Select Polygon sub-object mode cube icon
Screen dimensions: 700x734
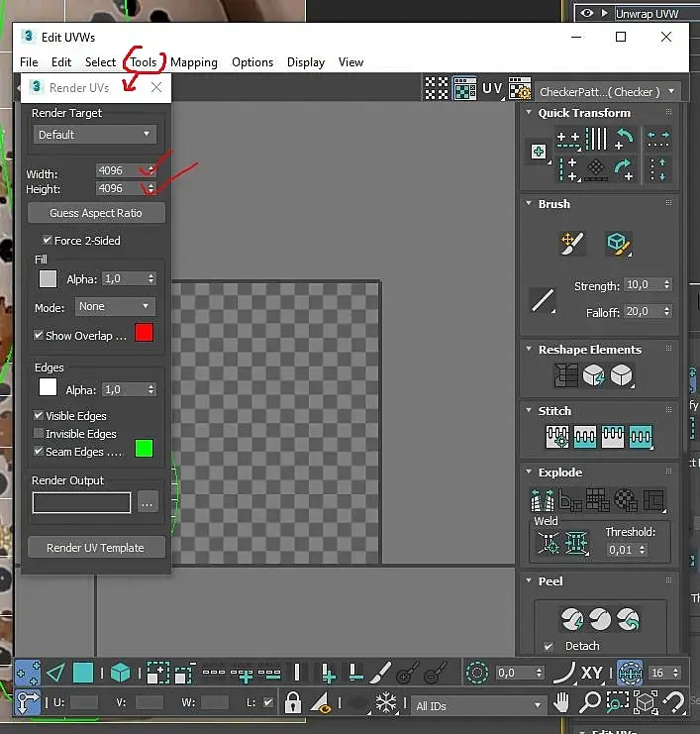tap(120, 674)
